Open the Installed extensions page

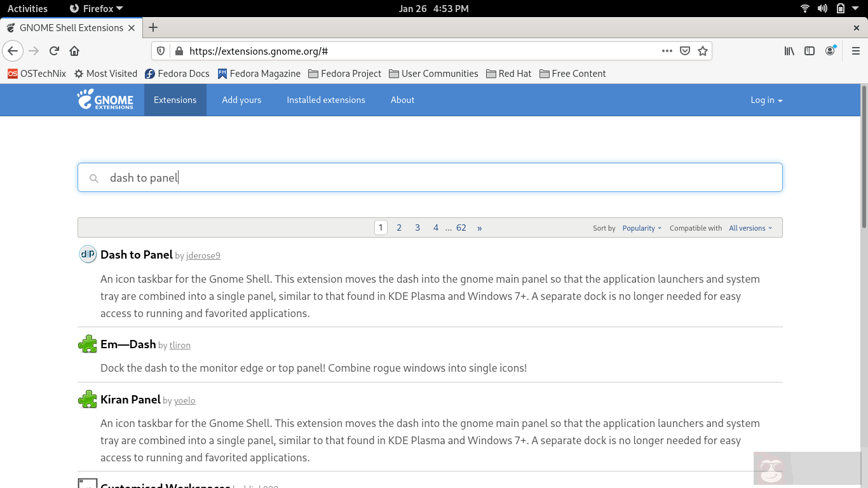click(326, 100)
